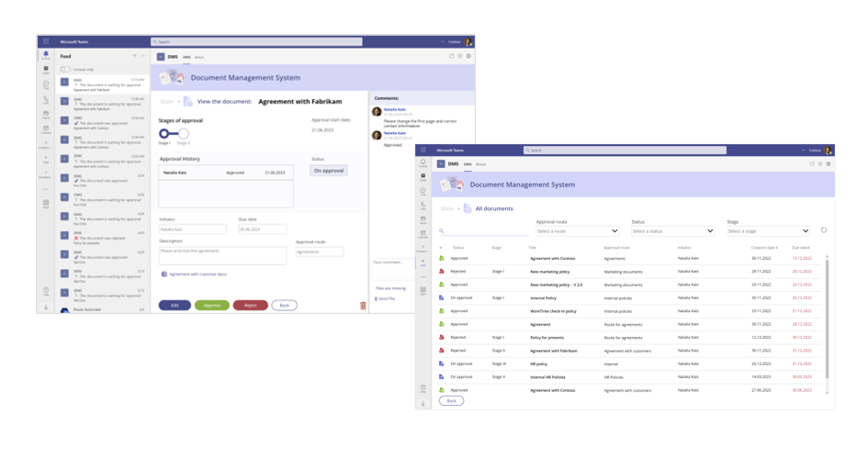Screen dimensions: 868x470
Task: Click Back button in All documents window
Action: click(451, 401)
